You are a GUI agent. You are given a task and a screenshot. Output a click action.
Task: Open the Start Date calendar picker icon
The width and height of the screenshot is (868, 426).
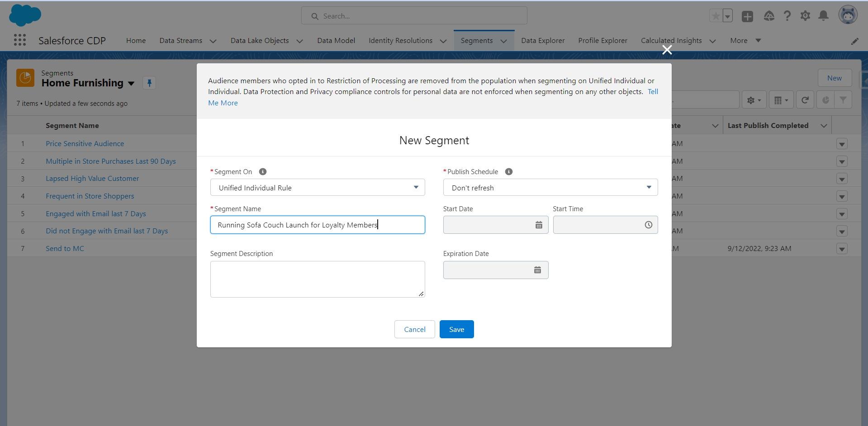point(539,225)
